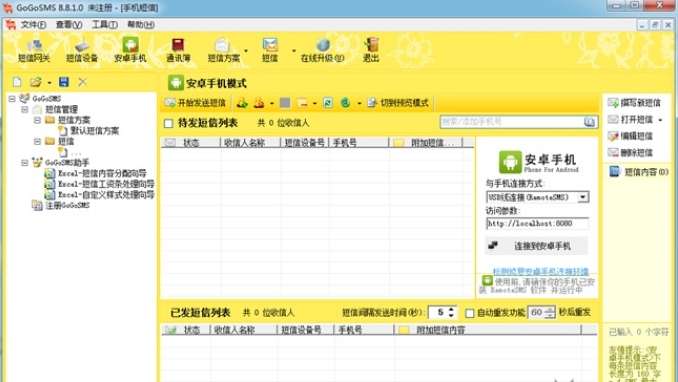Click the green import recipients icon
This screenshot has width=678, height=382.
(x=242, y=103)
